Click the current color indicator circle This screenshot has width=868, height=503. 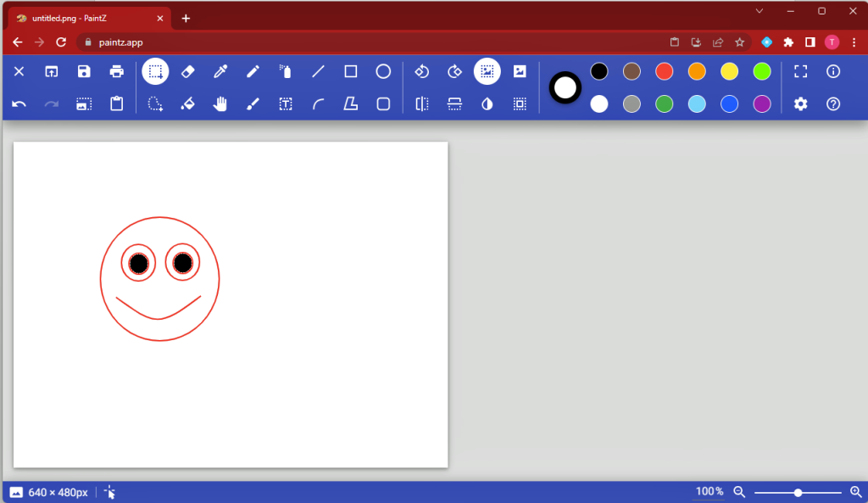(x=565, y=87)
